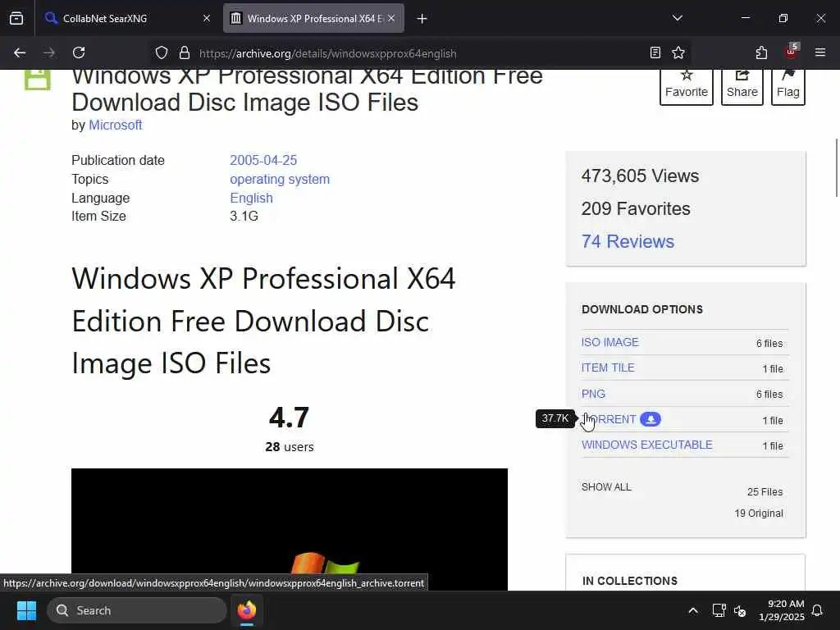Image resolution: width=840 pixels, height=630 pixels.
Task: Click the green floppy disk software icon
Action: pyautogui.click(x=38, y=80)
